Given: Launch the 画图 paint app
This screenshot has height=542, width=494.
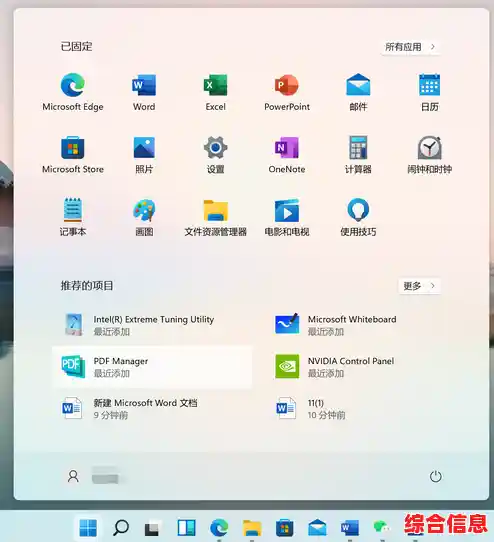Looking at the screenshot, I should [144, 217].
